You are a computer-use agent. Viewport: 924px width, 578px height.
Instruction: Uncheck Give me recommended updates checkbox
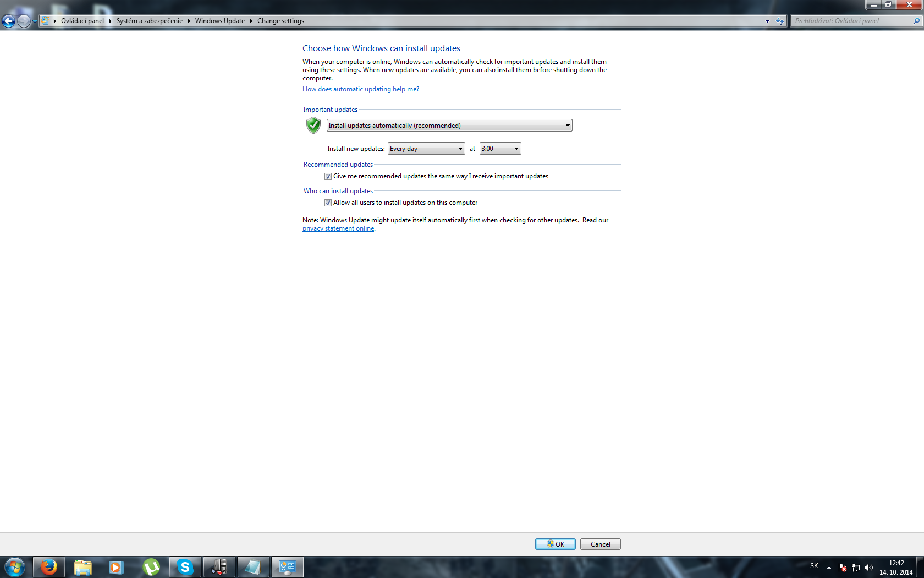[328, 177]
